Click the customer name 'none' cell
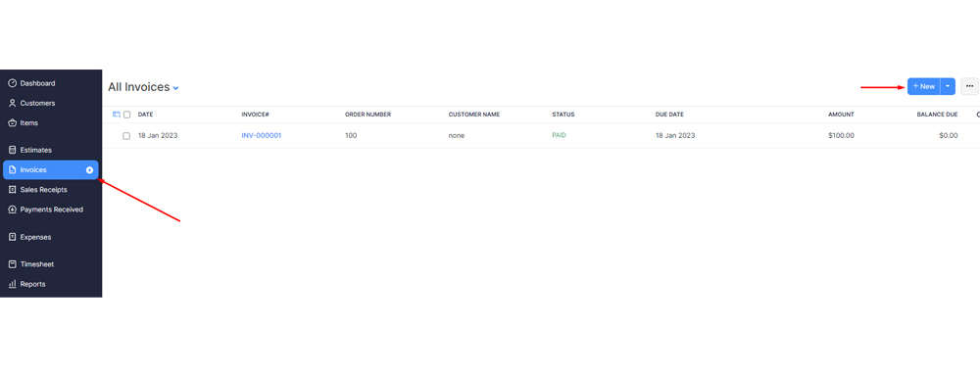 [x=457, y=135]
